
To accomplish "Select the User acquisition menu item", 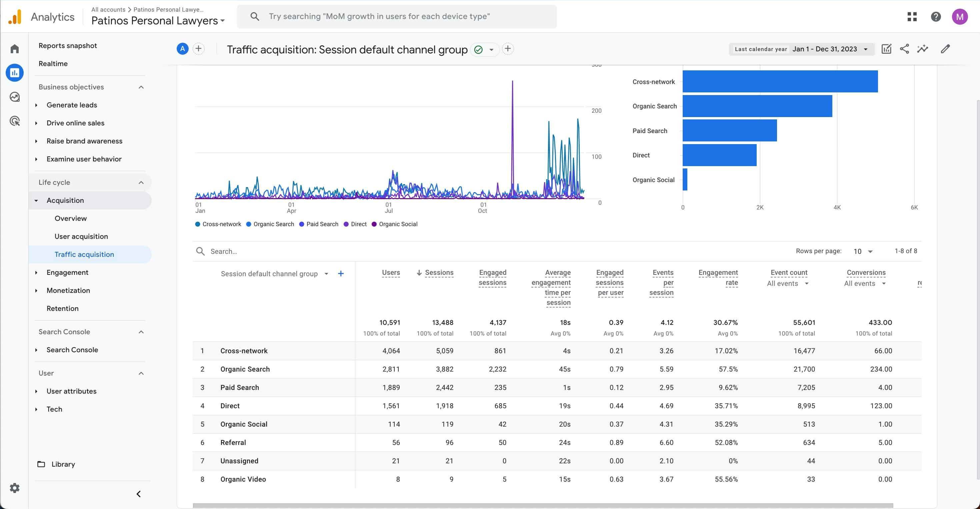I will 81,236.
